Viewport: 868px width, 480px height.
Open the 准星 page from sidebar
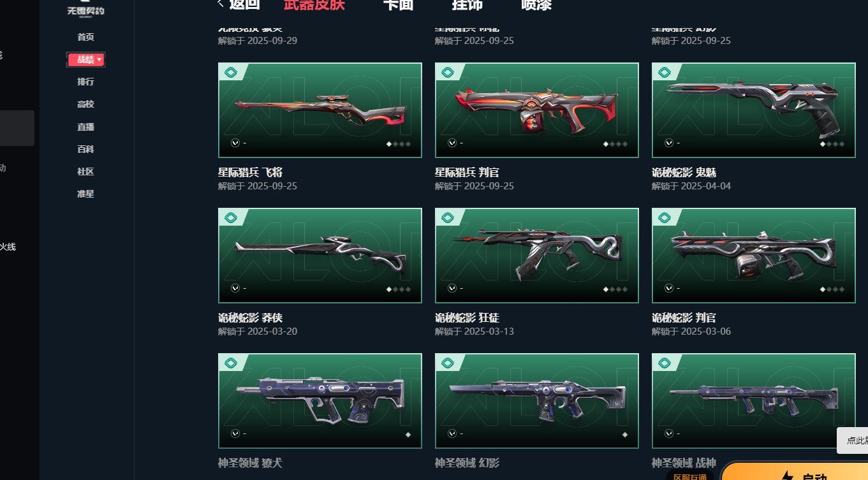[x=85, y=194]
